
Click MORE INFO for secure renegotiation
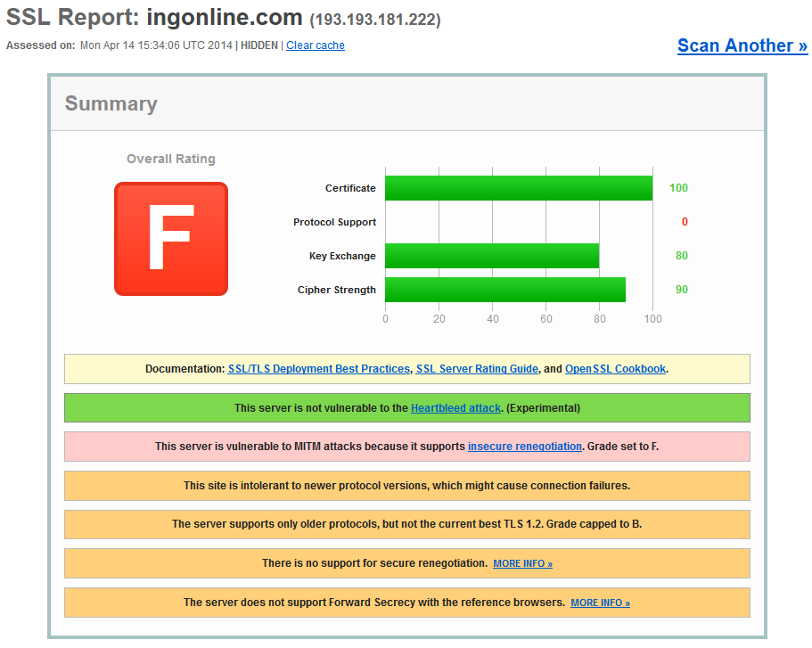pyautogui.click(x=522, y=563)
